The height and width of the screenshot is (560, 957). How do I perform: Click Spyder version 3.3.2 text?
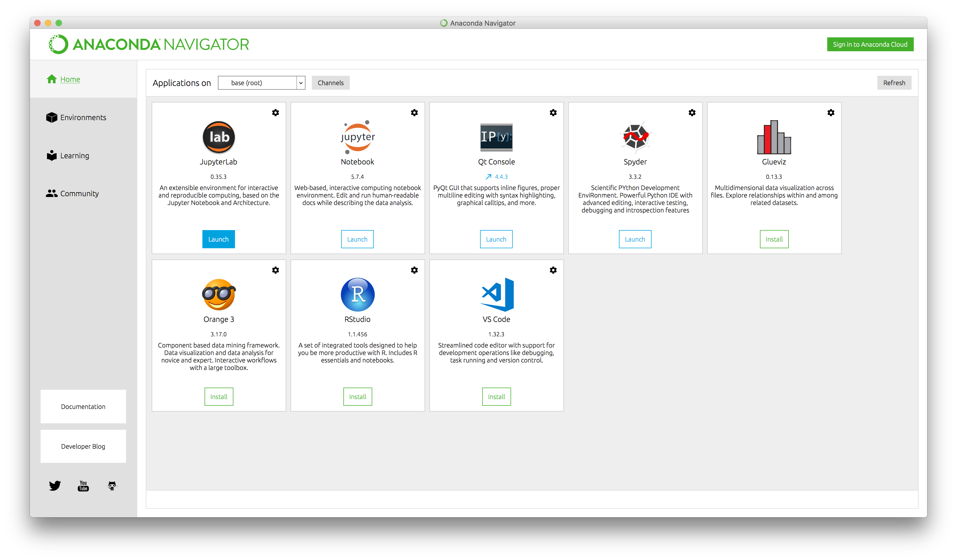click(x=635, y=177)
